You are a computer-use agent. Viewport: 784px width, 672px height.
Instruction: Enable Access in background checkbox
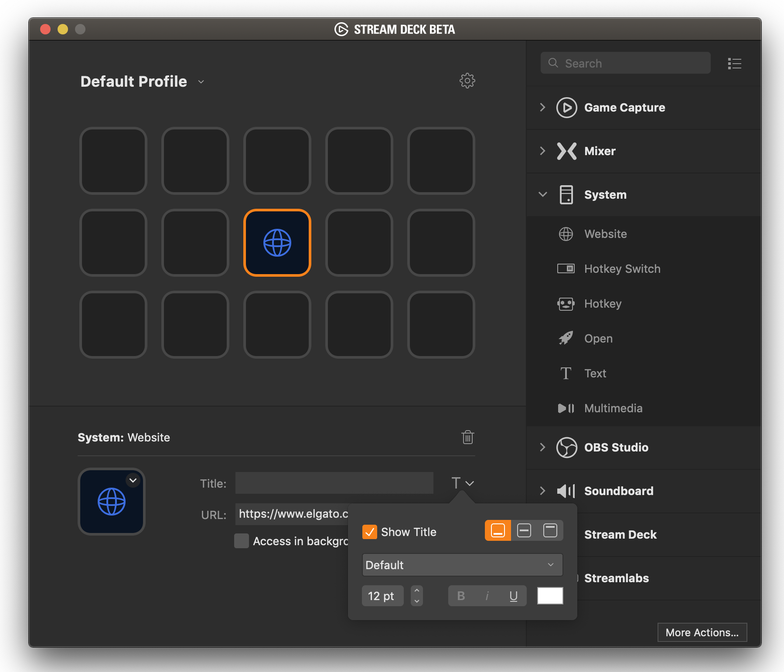click(x=242, y=541)
